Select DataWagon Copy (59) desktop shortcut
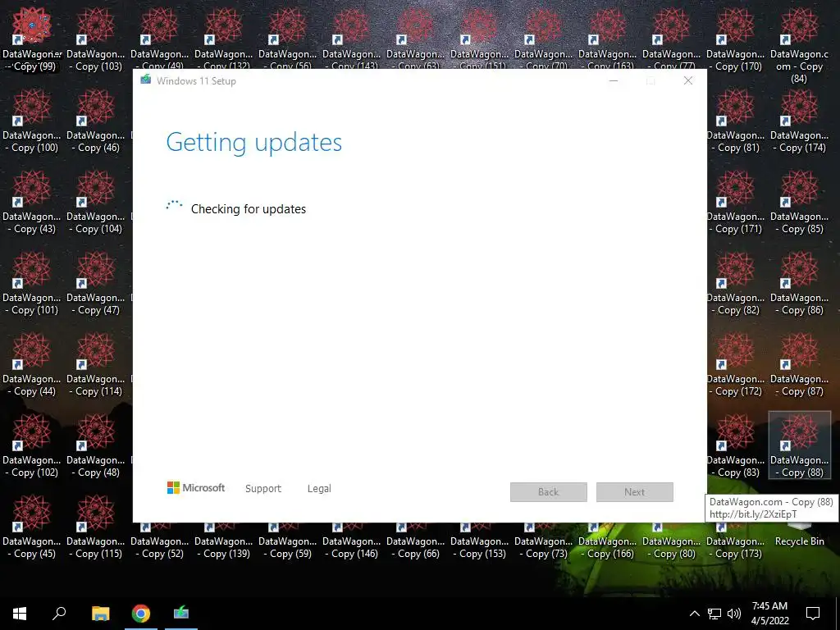840x630 pixels. 287,541
